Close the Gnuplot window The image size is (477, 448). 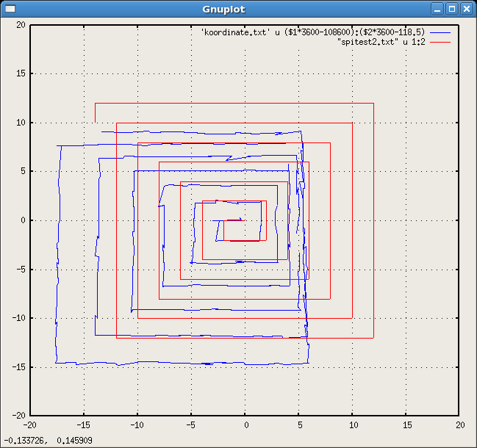tap(467, 9)
